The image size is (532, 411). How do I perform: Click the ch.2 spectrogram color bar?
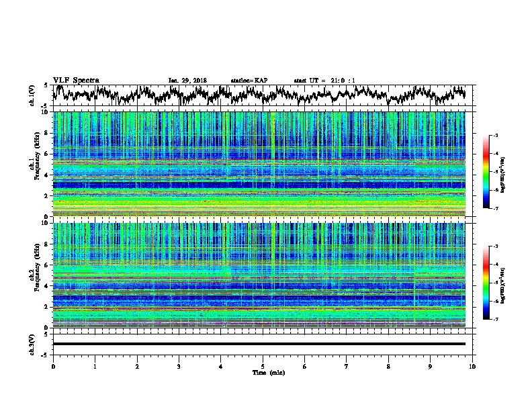pos(486,283)
